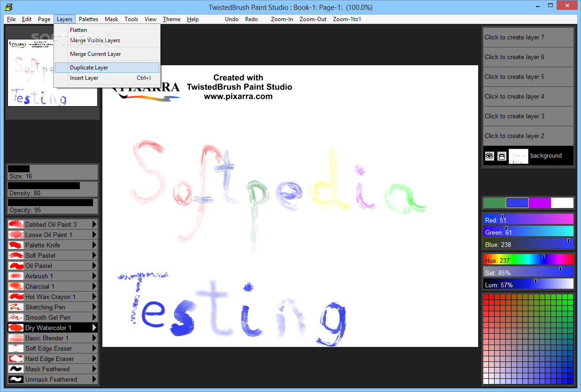Adjust the Density slider
The height and width of the screenshot is (392, 581).
pos(52,189)
